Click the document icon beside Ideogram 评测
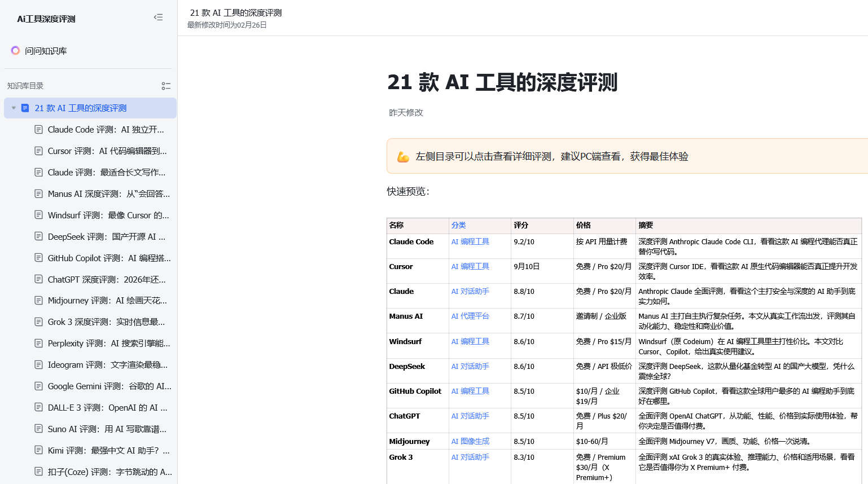This screenshot has height=484, width=868. 38,365
